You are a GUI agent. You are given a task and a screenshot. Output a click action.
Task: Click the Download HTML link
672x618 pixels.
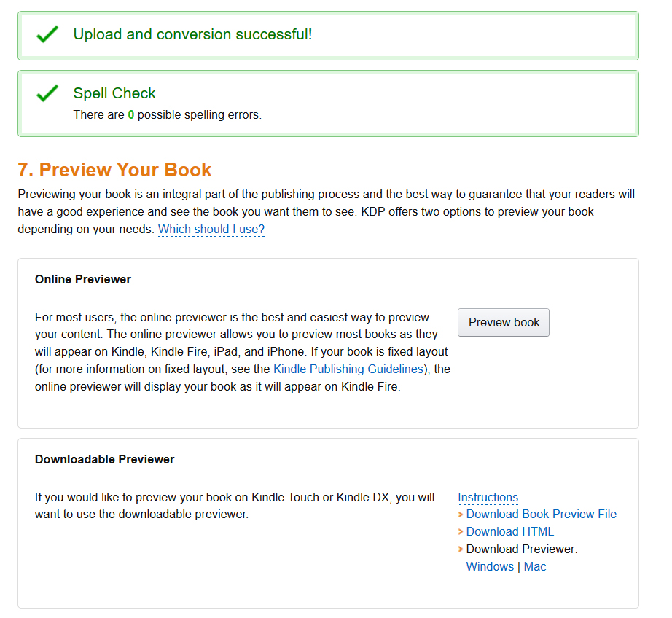coord(509,532)
